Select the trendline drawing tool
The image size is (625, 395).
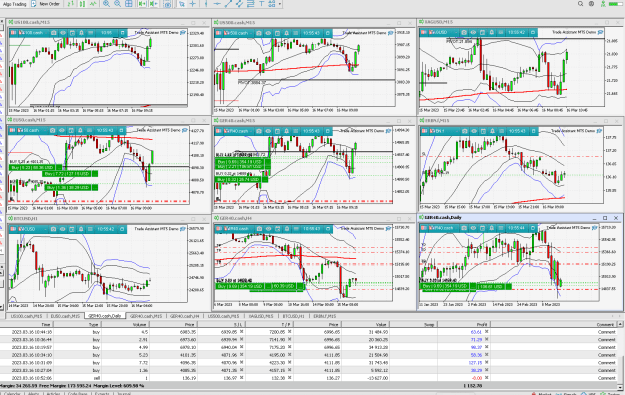228,4
